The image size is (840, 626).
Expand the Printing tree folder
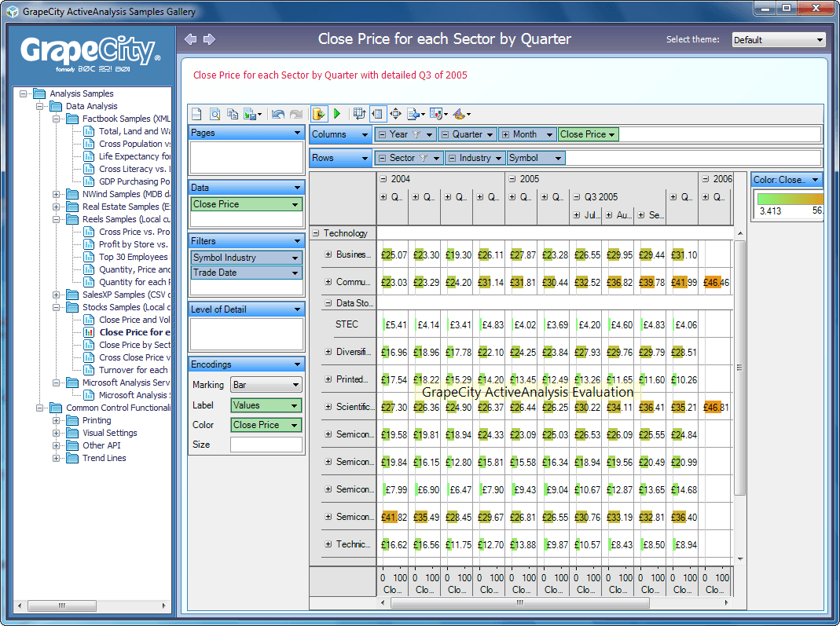coord(57,420)
